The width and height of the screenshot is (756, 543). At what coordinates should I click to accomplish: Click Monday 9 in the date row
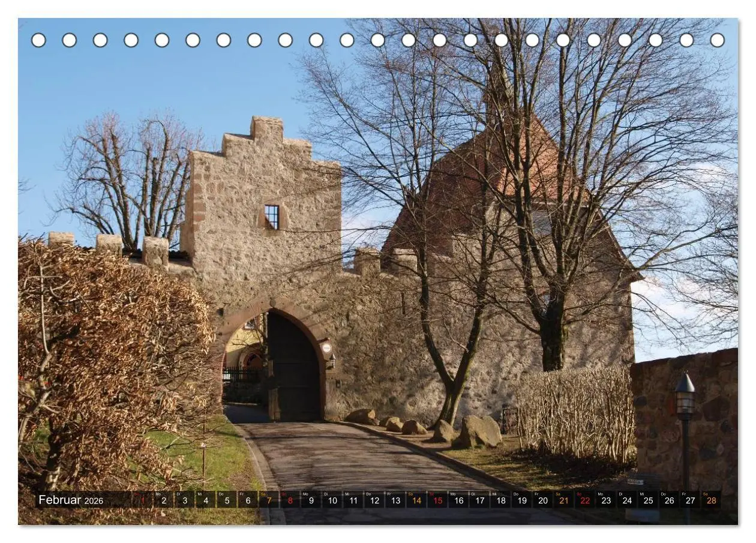click(x=311, y=500)
